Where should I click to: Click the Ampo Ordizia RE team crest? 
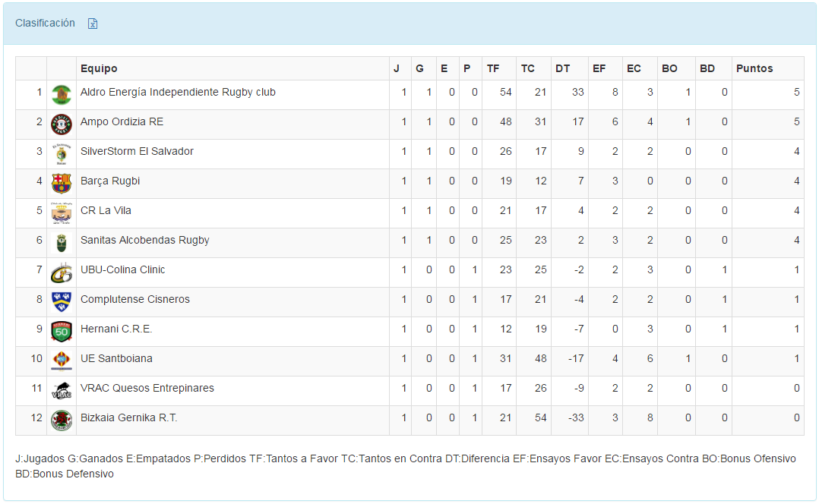[x=61, y=124]
